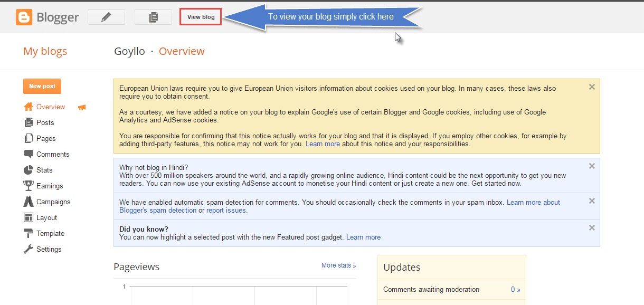Select Overview in the sidebar menu
Viewport: 644px width, 305px height.
pos(51,107)
